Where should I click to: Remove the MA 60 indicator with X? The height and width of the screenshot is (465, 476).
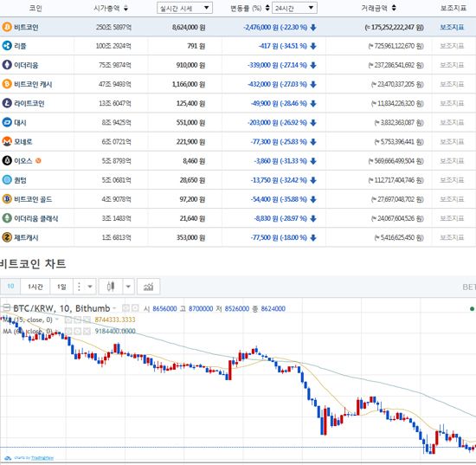tap(87, 331)
